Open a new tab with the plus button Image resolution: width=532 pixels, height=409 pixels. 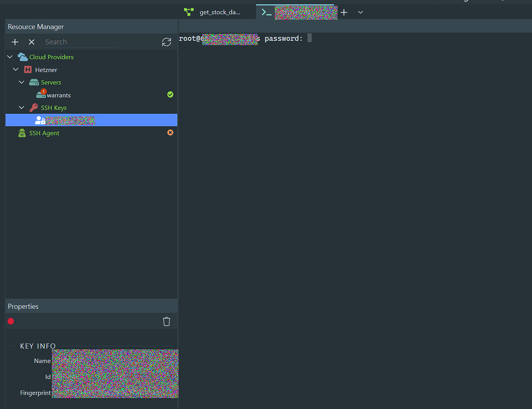point(343,12)
